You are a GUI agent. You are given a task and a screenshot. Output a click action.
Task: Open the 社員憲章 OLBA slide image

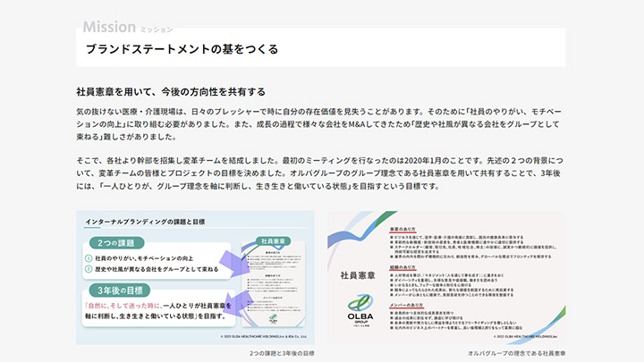pyautogui.click(x=446, y=277)
